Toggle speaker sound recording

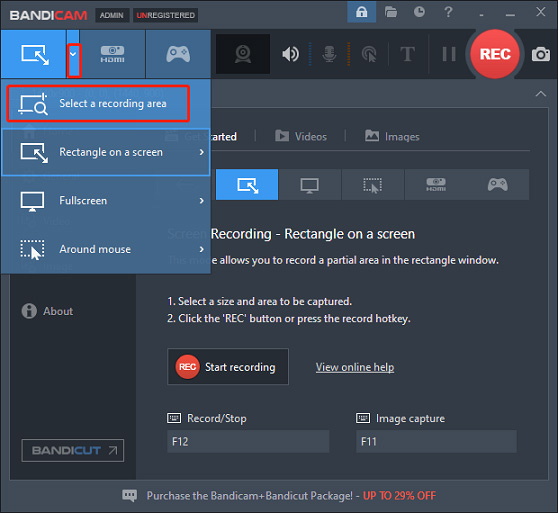(291, 54)
